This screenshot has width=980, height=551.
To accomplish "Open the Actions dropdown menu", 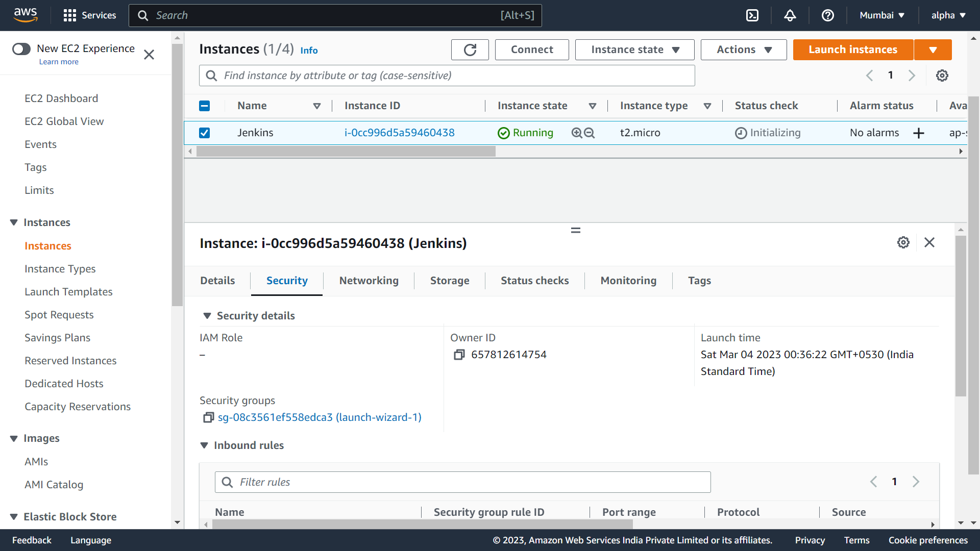I will [743, 49].
